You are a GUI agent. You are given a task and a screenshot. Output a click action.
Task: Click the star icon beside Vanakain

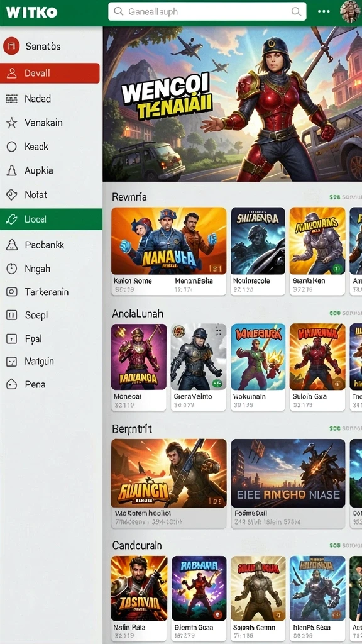(11, 123)
